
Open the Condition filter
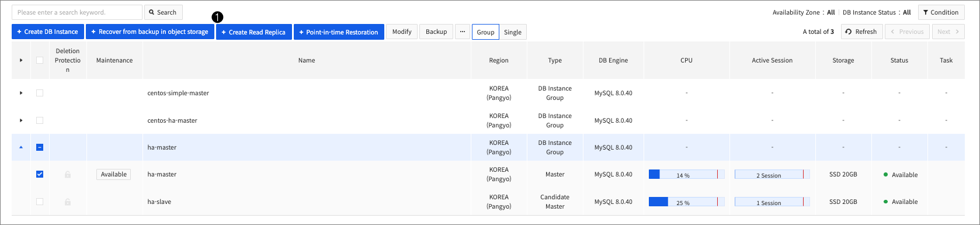tap(941, 12)
